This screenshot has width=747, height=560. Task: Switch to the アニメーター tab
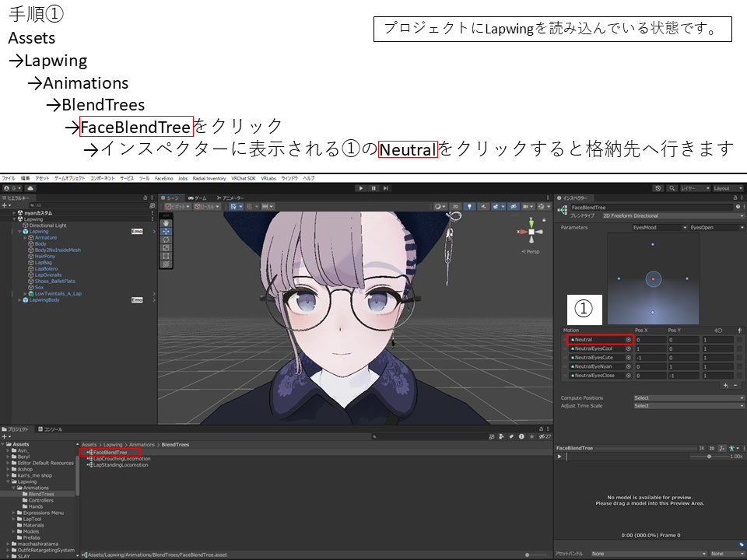tap(233, 198)
